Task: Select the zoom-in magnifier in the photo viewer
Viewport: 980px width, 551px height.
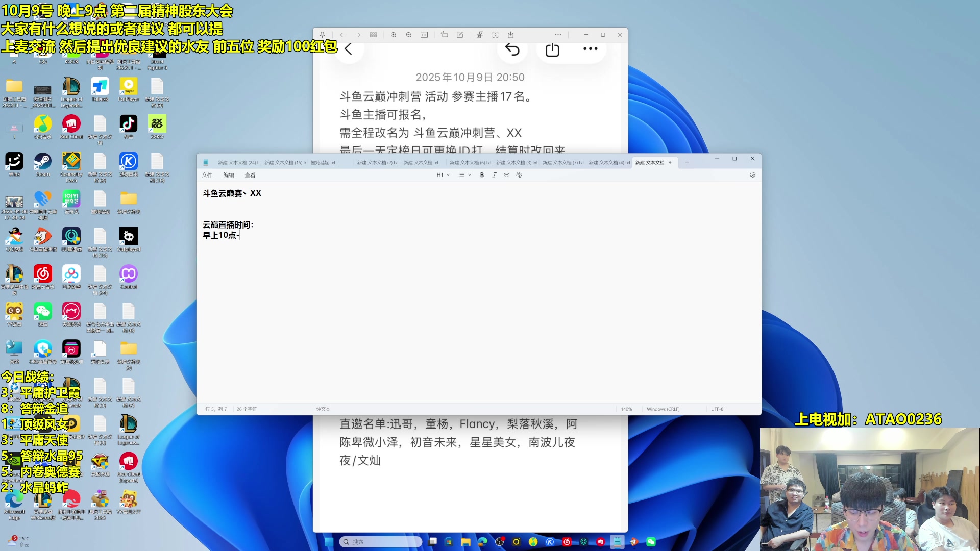Action: click(x=394, y=34)
